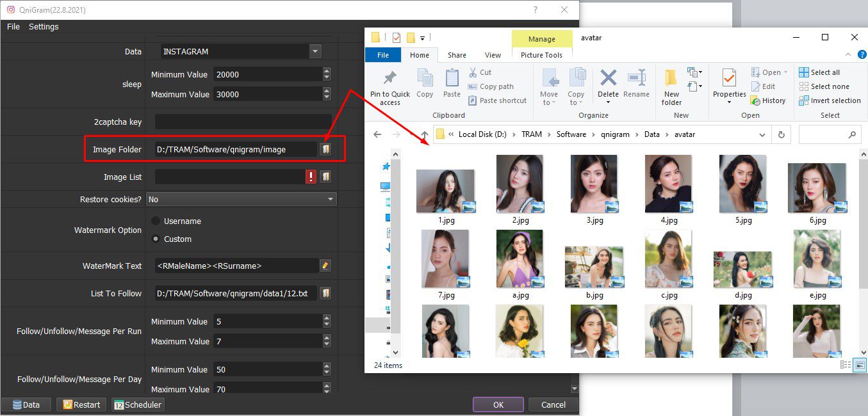Screen dimensions: 868x416
Task: Switch to details view icon in Explorer
Action: click(x=846, y=365)
